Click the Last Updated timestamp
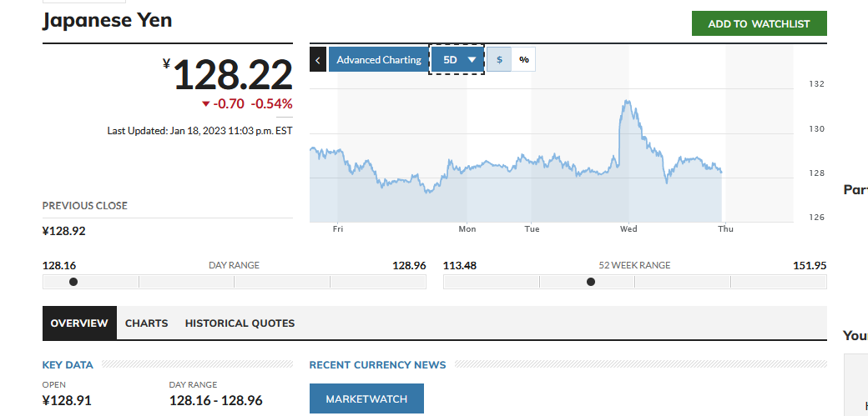Screen dimensions: 868x416 199,131
